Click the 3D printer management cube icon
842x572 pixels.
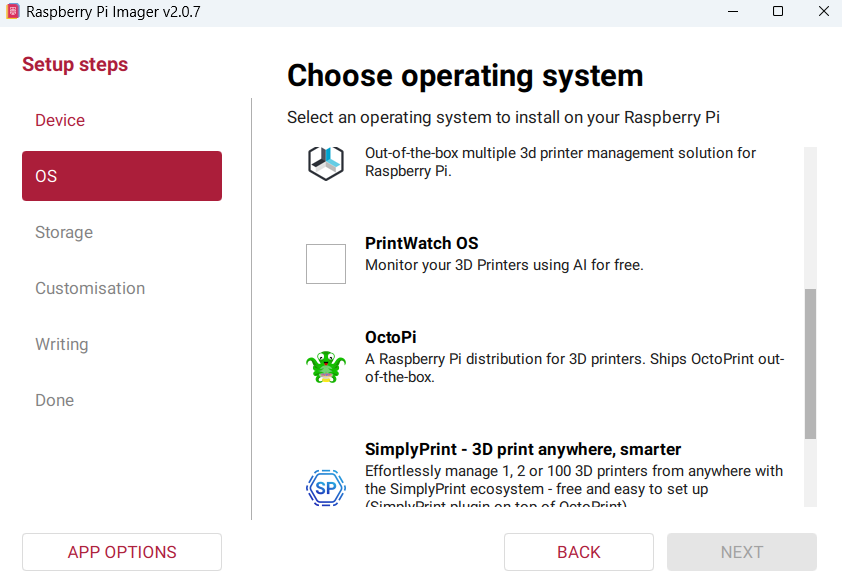point(325,163)
